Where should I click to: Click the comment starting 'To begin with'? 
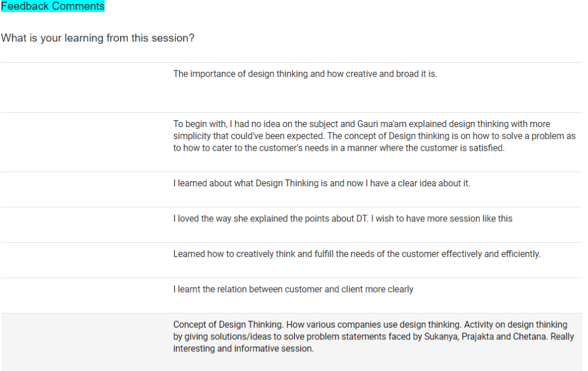click(x=374, y=136)
